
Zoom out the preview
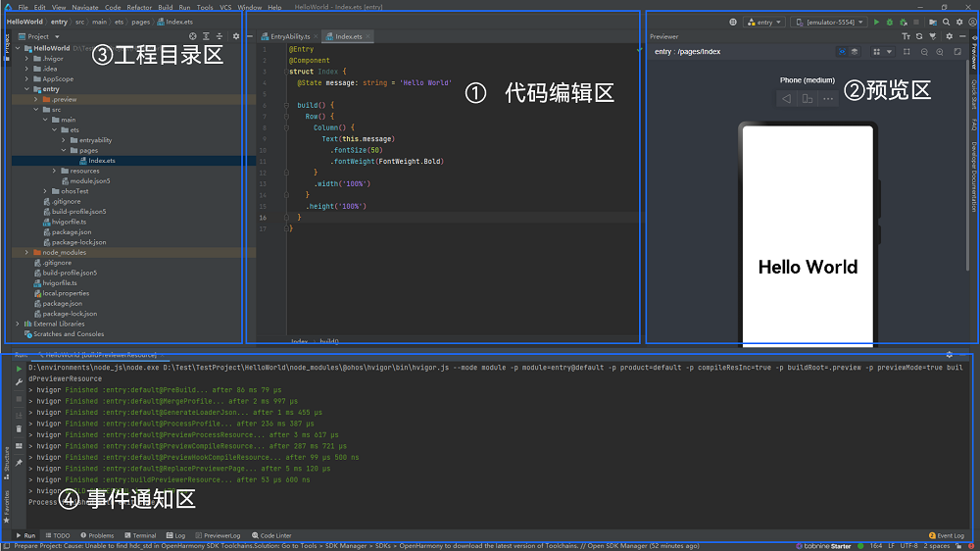pyautogui.click(x=924, y=52)
